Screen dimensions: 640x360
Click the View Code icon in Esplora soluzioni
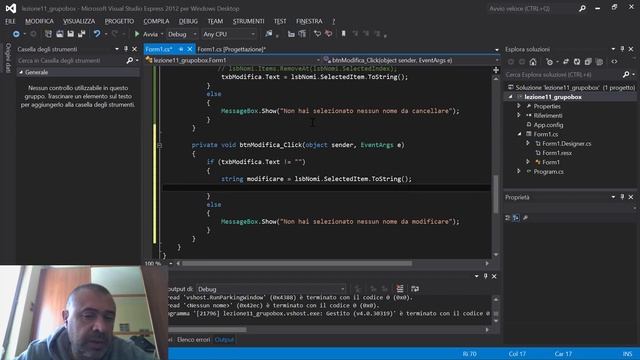click(614, 62)
